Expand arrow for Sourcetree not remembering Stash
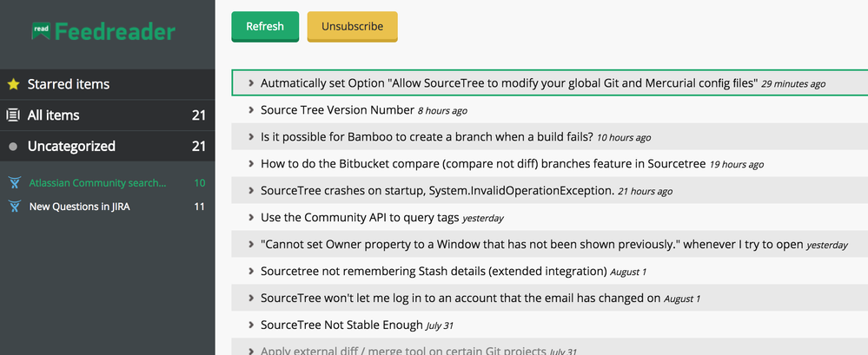 coord(251,272)
